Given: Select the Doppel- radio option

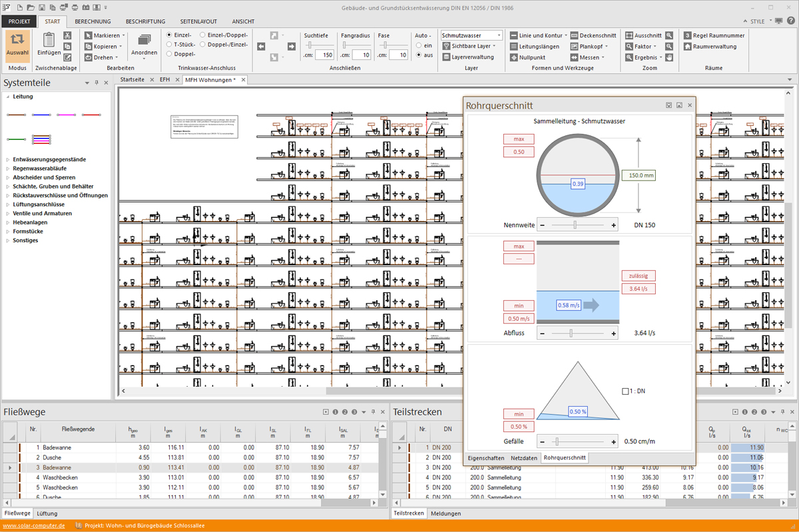Looking at the screenshot, I should coord(168,53).
